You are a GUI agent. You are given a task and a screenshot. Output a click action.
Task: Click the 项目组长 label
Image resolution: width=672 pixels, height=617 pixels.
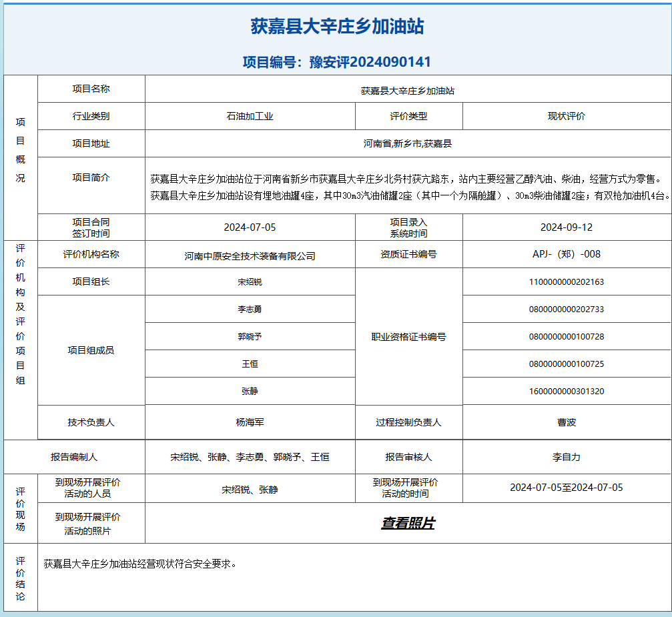(91, 281)
